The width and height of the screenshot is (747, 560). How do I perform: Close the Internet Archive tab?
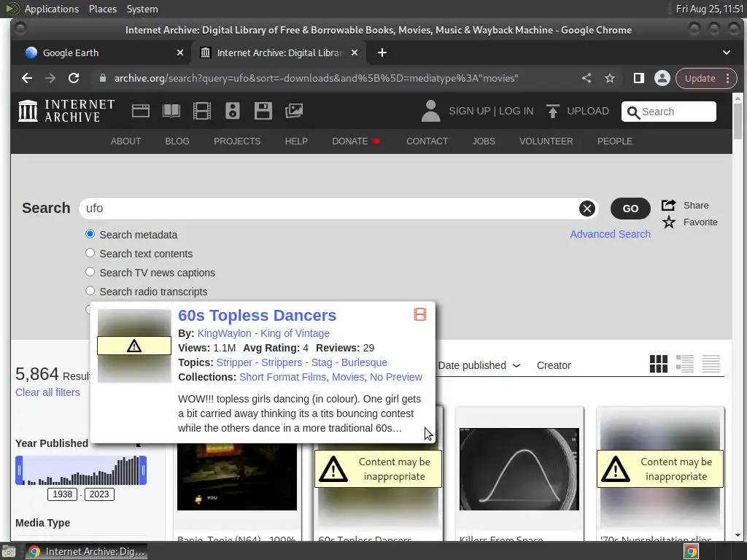tap(354, 52)
